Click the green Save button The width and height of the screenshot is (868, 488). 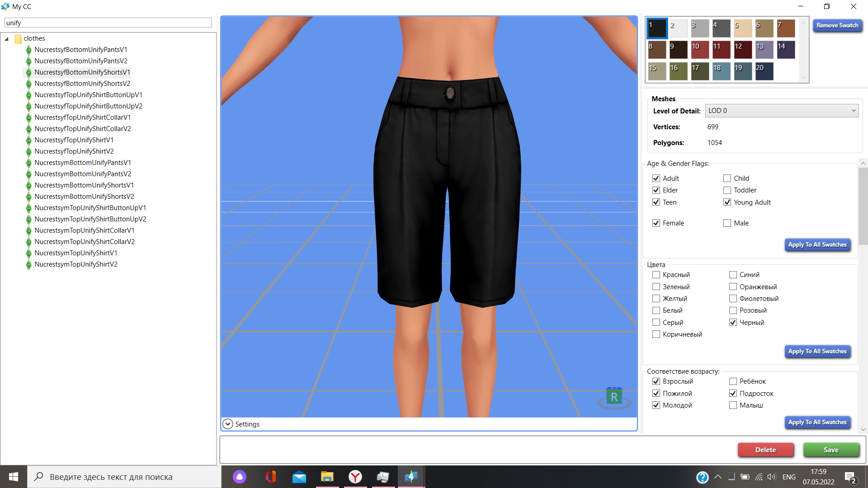831,450
